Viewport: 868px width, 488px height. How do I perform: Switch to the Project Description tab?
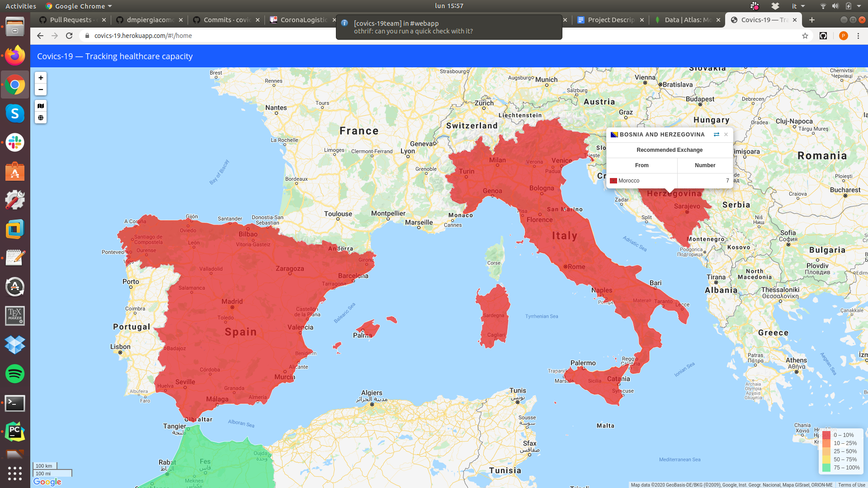(610, 20)
